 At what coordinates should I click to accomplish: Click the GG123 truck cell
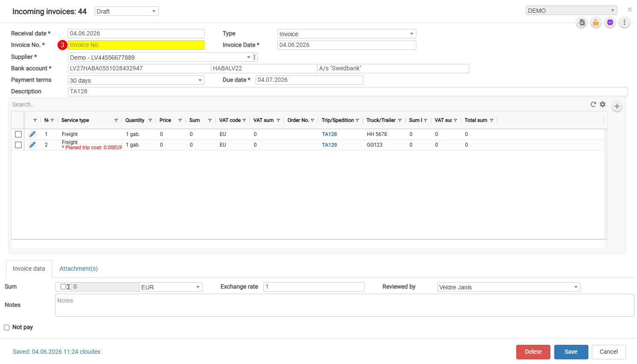pyautogui.click(x=375, y=145)
